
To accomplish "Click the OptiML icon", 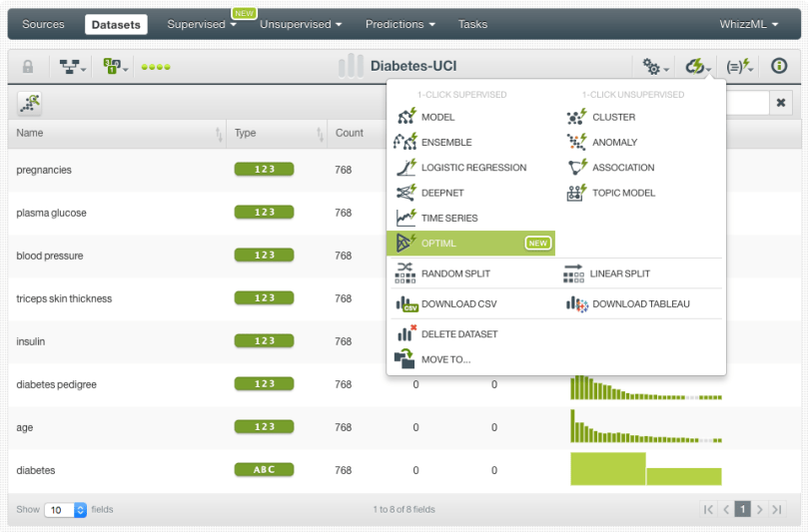I will coord(406,243).
